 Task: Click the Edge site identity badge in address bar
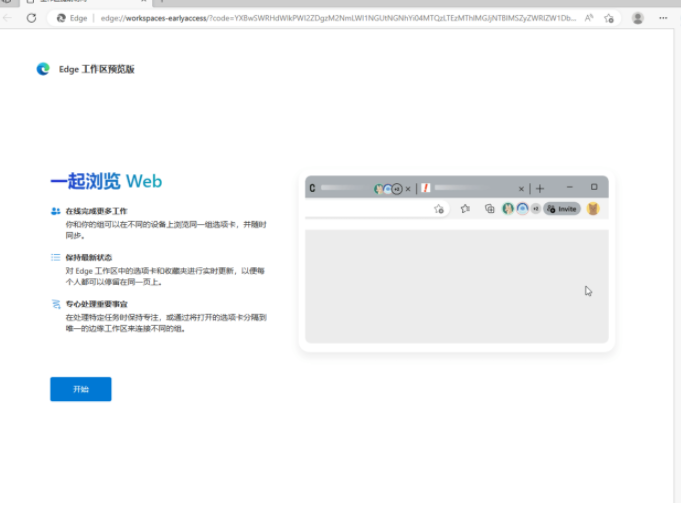click(72, 18)
